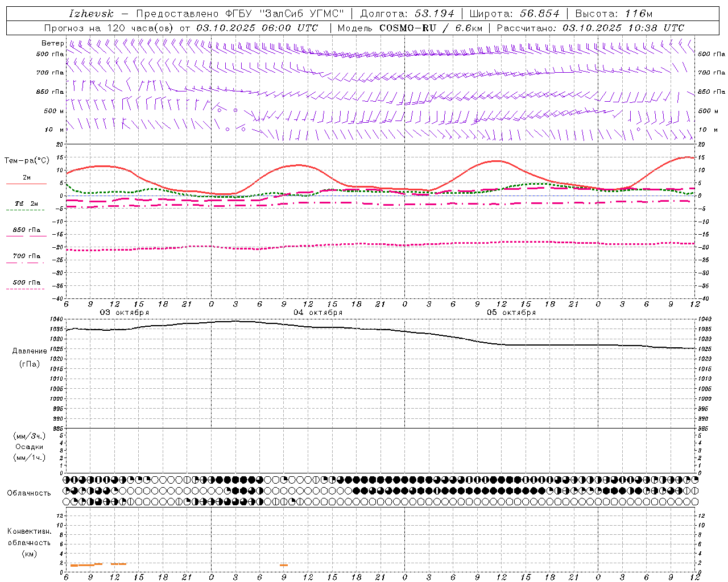Click Рассчитано: 03.10.2025 10:38 UTC text
728x582 pixels.
coord(590,28)
